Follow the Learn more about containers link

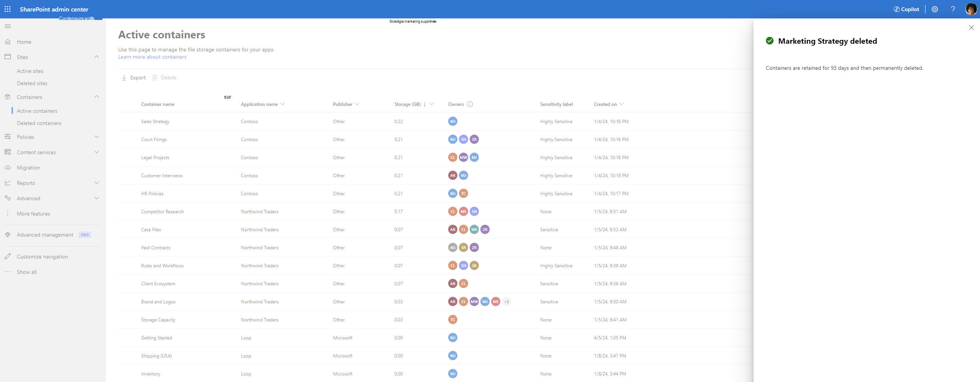152,57
